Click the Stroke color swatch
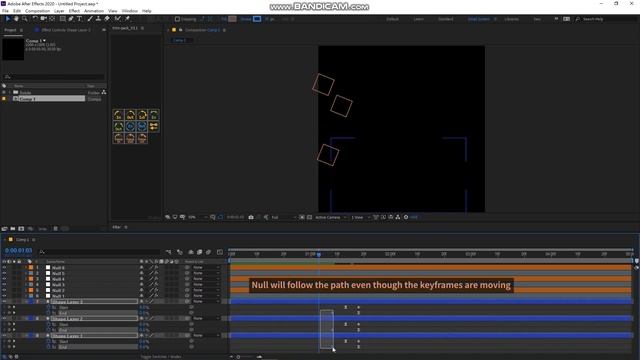 click(257, 19)
